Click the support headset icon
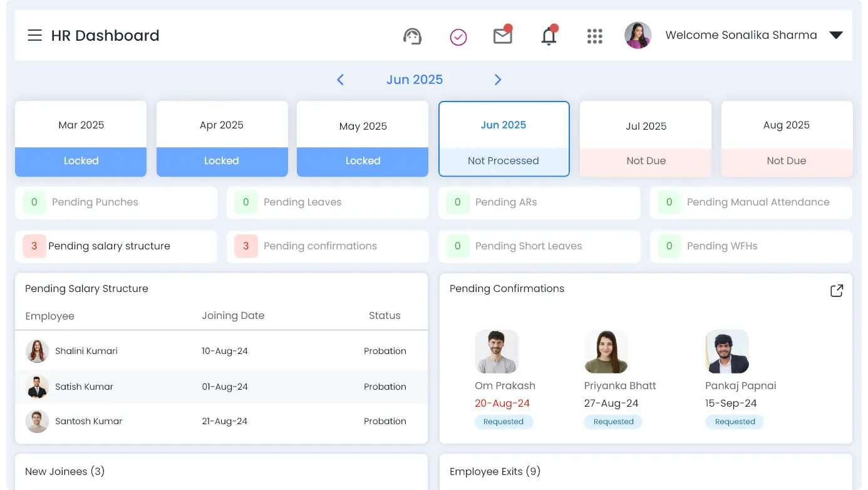Viewport: 868px width, 490px height. [x=412, y=36]
